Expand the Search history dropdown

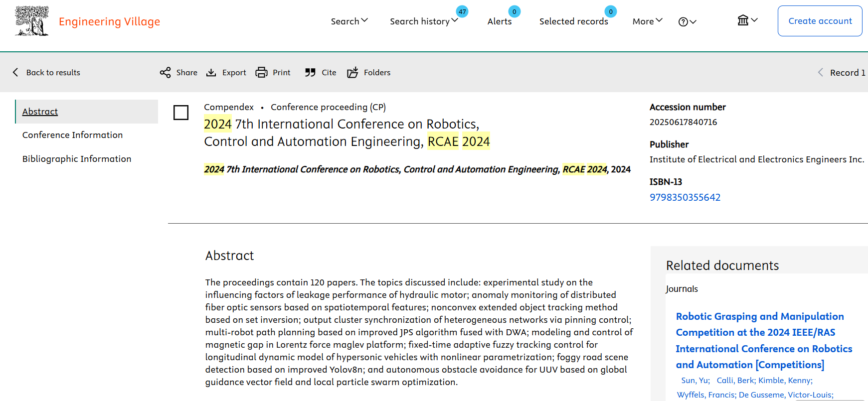424,21
